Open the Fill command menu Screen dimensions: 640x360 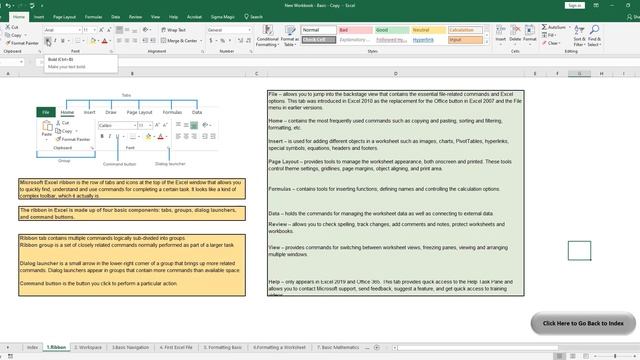549,35
